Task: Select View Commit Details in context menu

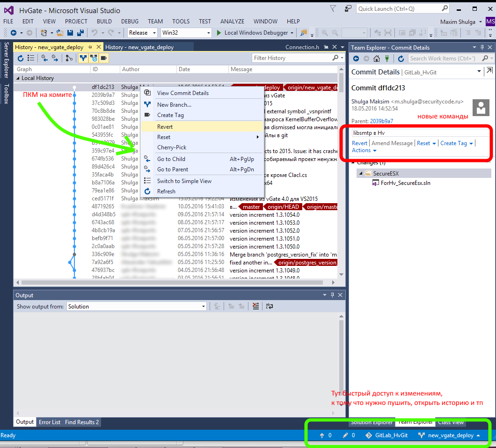Action: click(202, 93)
